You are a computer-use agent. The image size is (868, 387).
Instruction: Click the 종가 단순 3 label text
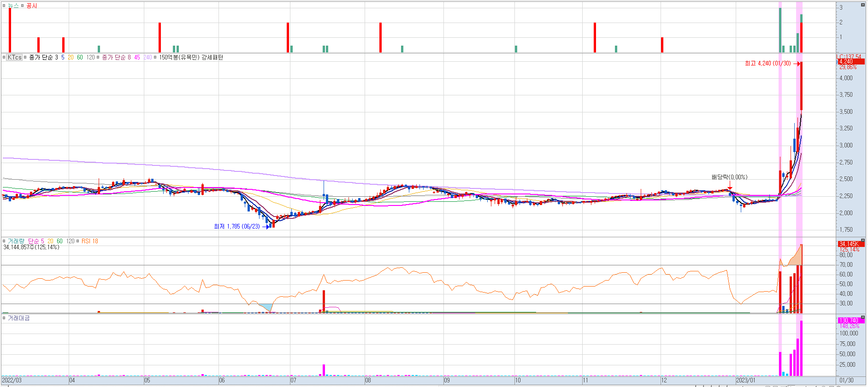(43, 58)
